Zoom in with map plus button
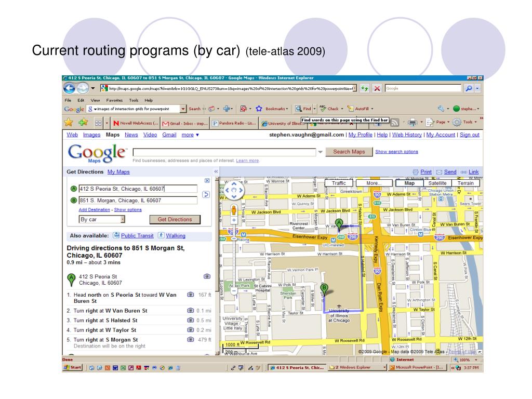 234,220
